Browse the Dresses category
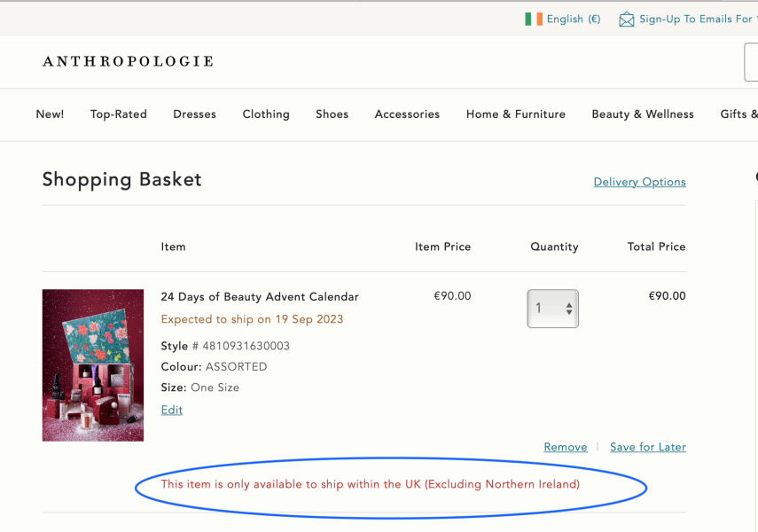This screenshot has height=532, width=758. pyautogui.click(x=194, y=113)
